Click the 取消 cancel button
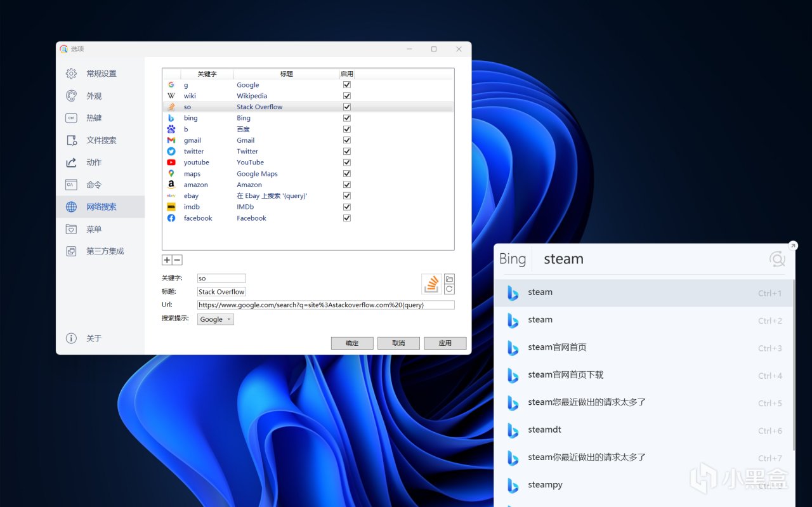The width and height of the screenshot is (812, 507). 398,343
